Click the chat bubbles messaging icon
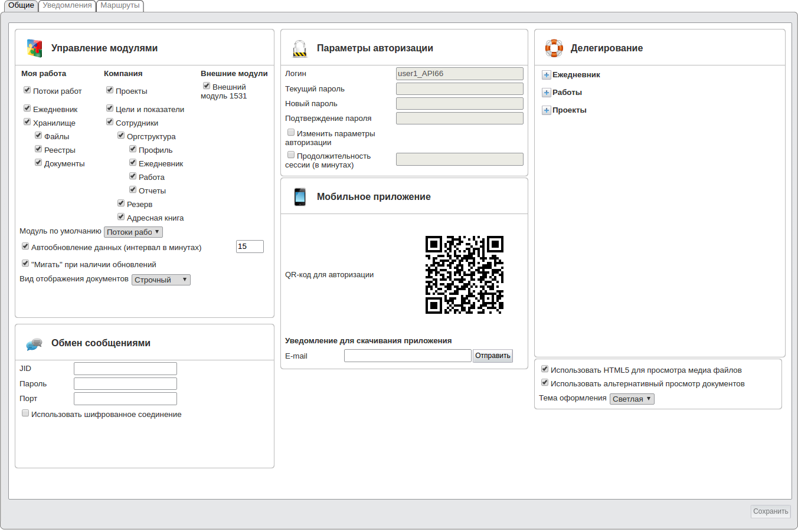 point(34,344)
